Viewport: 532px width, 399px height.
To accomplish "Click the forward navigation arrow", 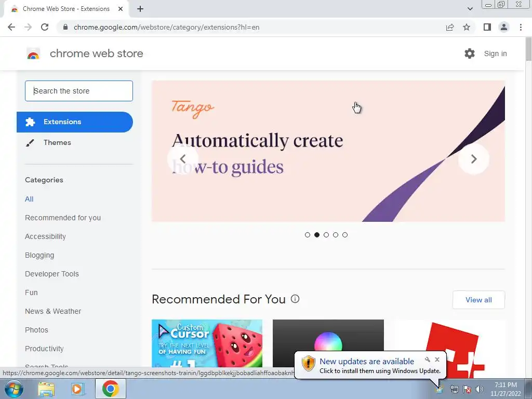I will point(28,27).
